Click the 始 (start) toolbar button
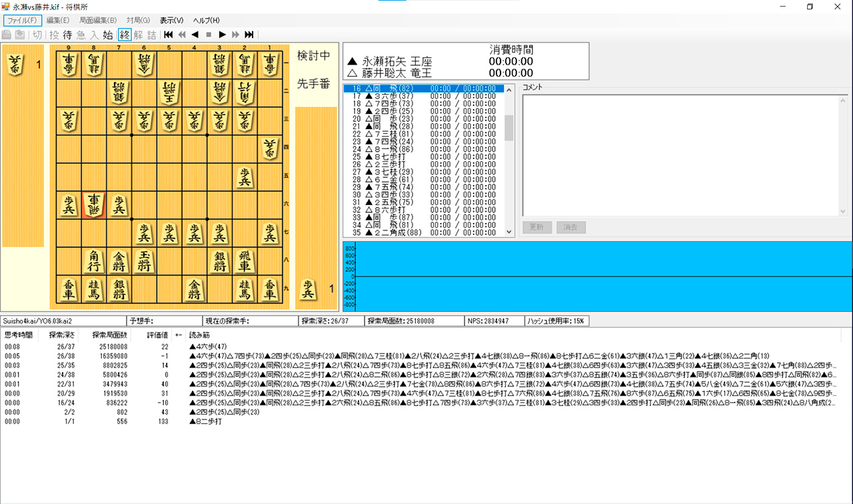 [108, 35]
